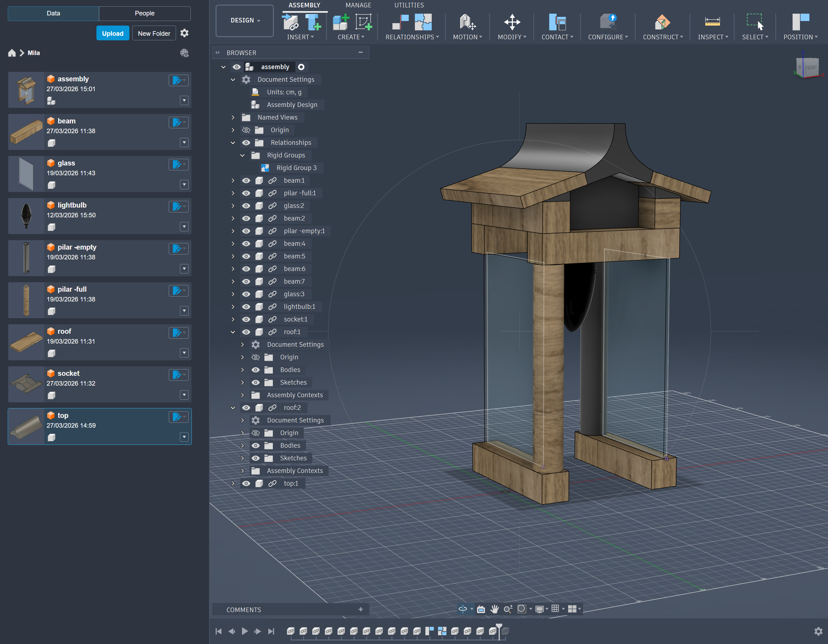Click the Measure icon under Inspect

[x=712, y=22]
